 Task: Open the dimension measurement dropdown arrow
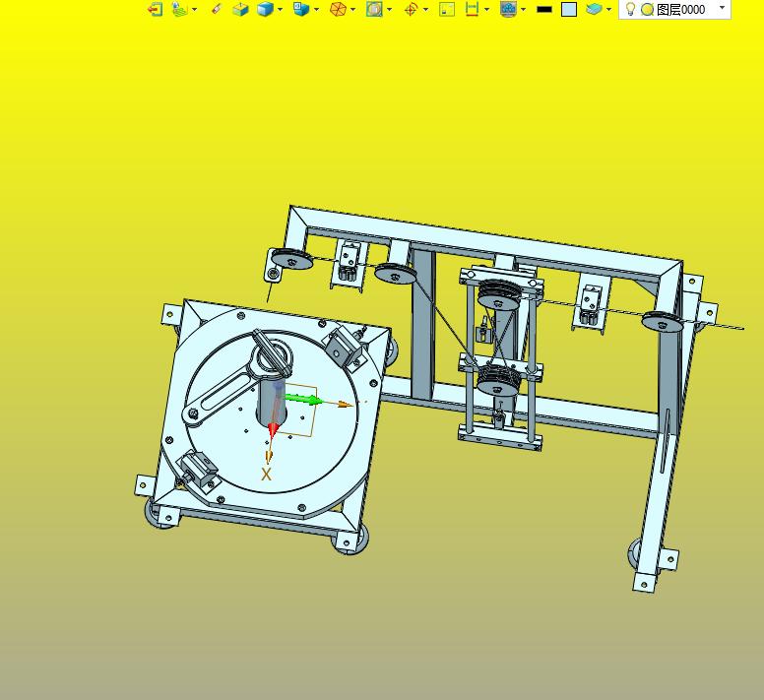(x=486, y=9)
